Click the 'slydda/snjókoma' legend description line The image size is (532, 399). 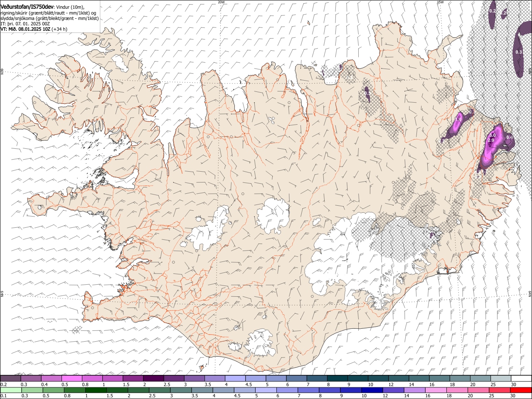49,18
